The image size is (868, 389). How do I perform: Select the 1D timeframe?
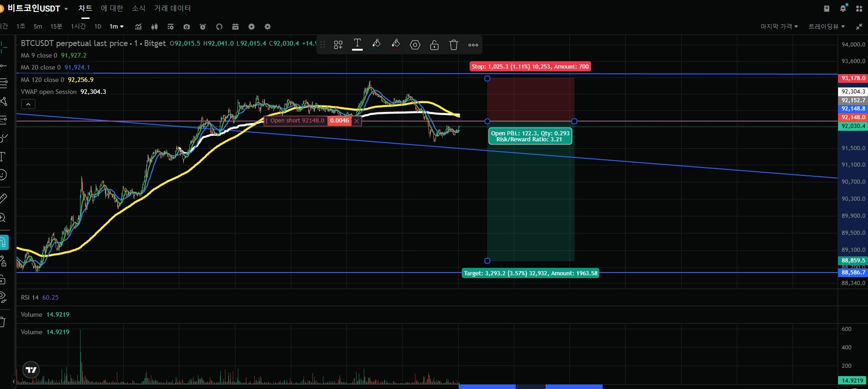[98, 27]
